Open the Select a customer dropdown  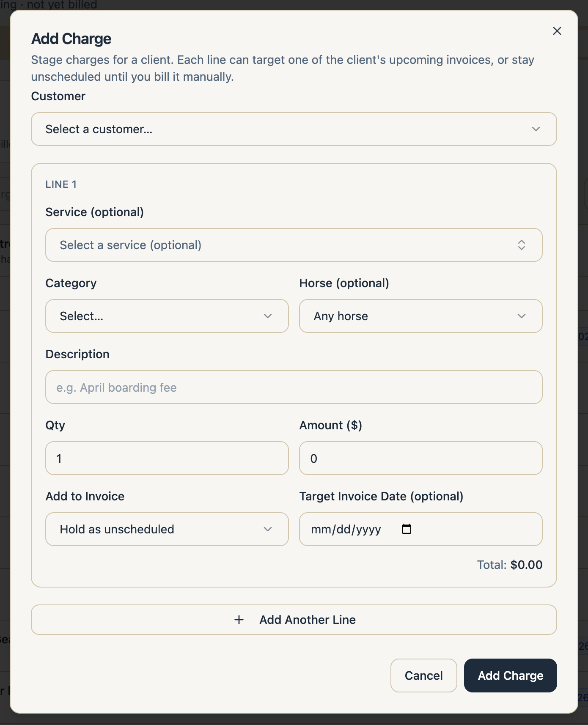click(294, 129)
